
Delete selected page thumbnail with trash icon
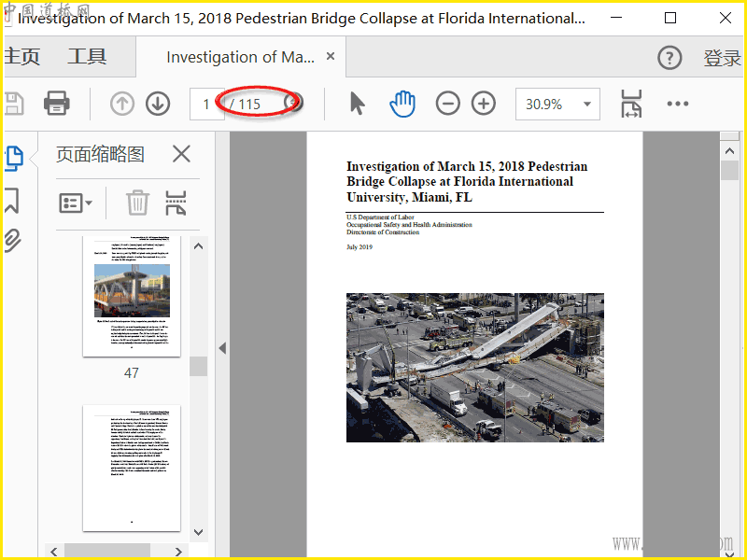click(x=138, y=203)
